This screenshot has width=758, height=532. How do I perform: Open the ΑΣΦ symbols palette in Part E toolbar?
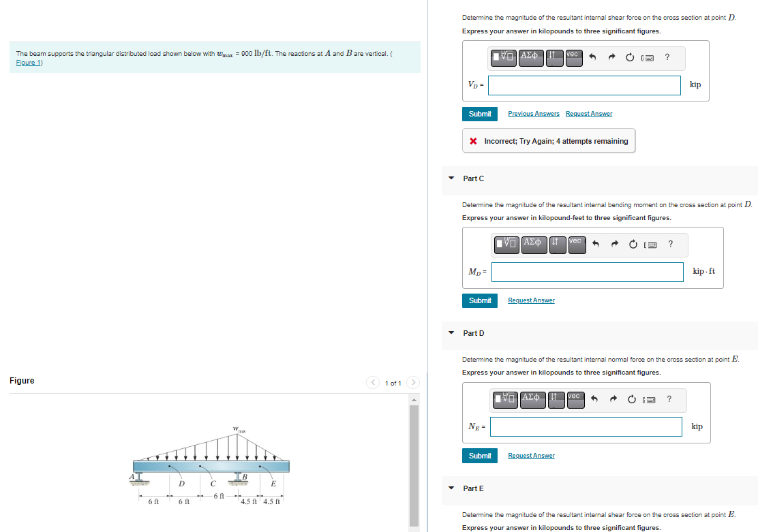tap(532, 531)
